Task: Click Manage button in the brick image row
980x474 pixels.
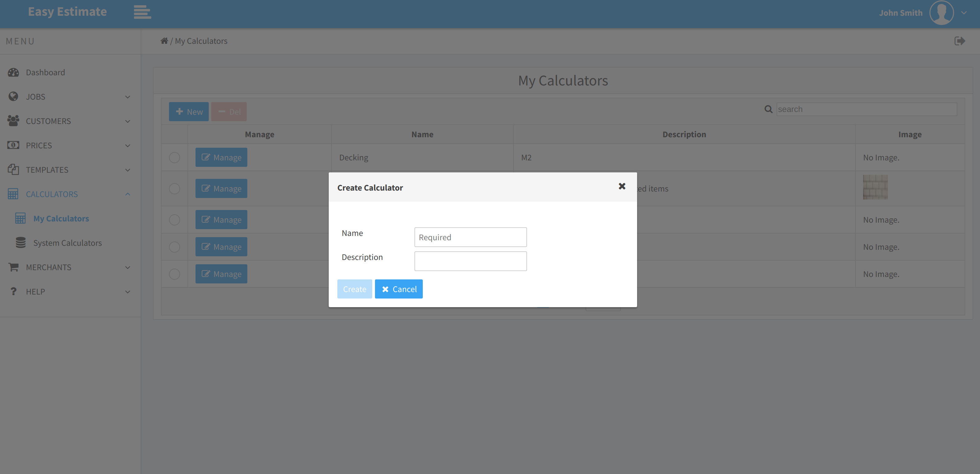Action: click(x=221, y=188)
